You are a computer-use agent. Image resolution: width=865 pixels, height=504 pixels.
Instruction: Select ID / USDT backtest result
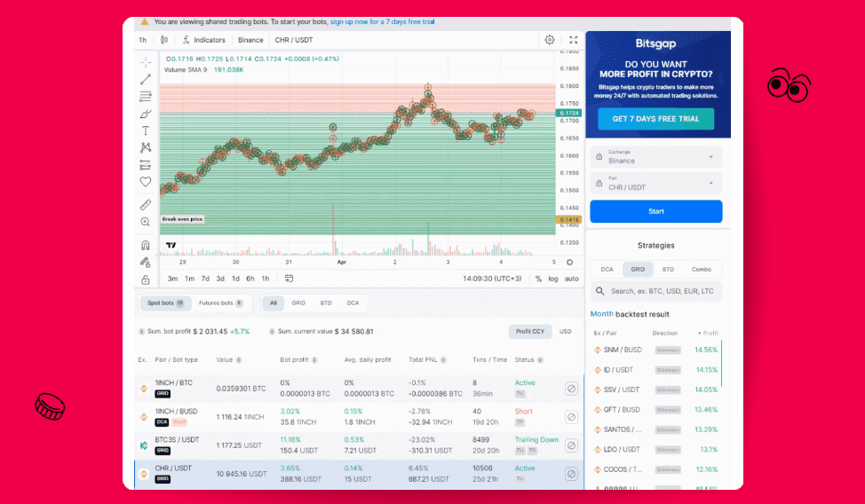(656, 369)
